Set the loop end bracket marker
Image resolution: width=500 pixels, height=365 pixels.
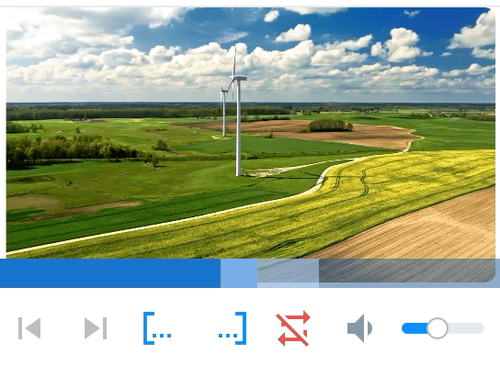(x=232, y=328)
